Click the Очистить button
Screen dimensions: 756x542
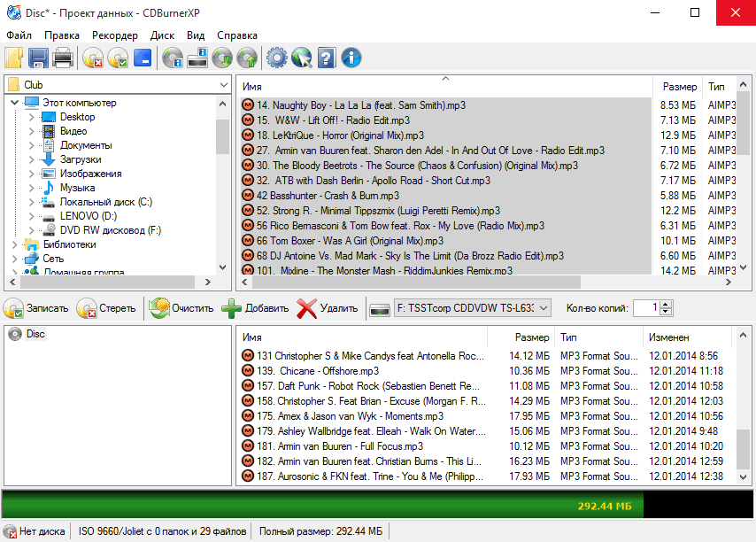click(181, 308)
